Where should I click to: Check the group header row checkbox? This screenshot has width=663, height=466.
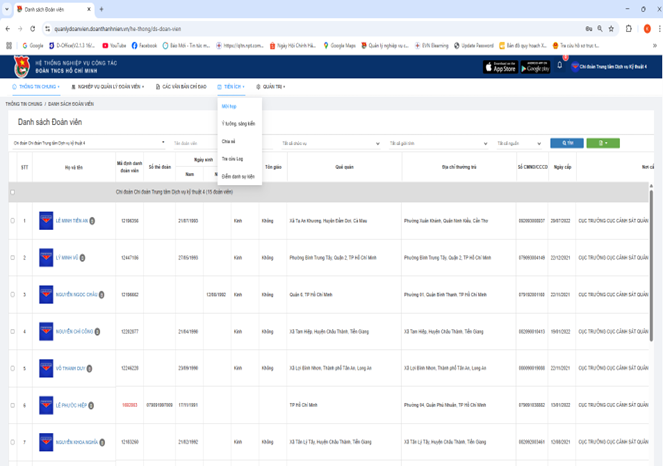tap(13, 191)
